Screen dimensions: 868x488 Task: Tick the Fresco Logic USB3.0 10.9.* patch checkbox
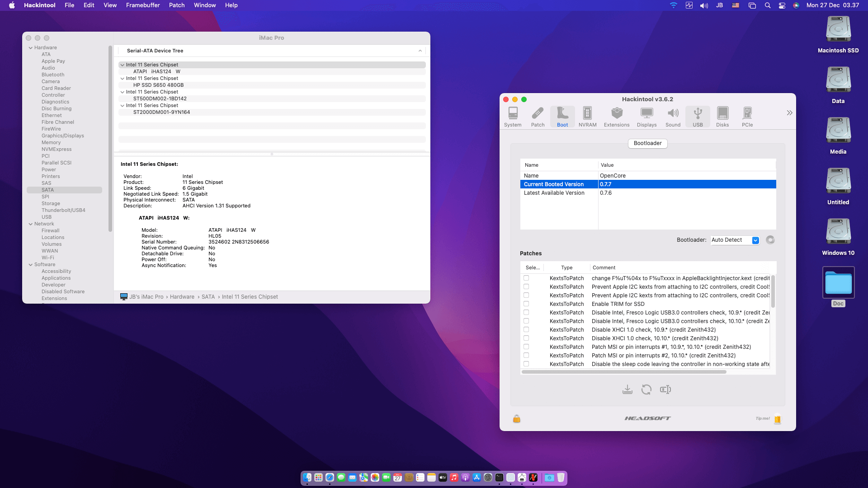(526, 313)
